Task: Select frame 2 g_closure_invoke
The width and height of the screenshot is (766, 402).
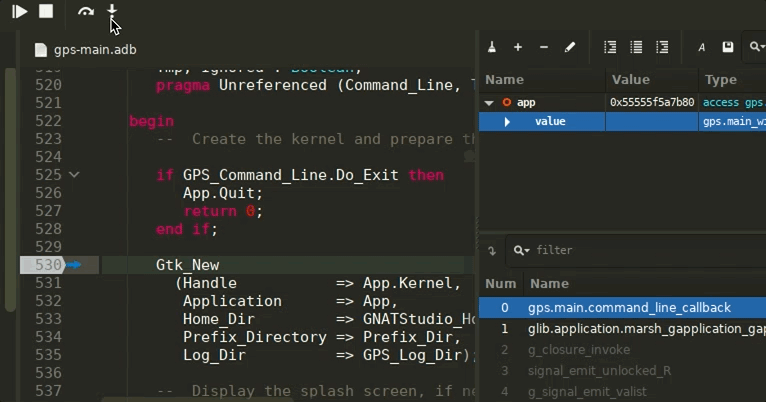Action: click(x=622, y=350)
